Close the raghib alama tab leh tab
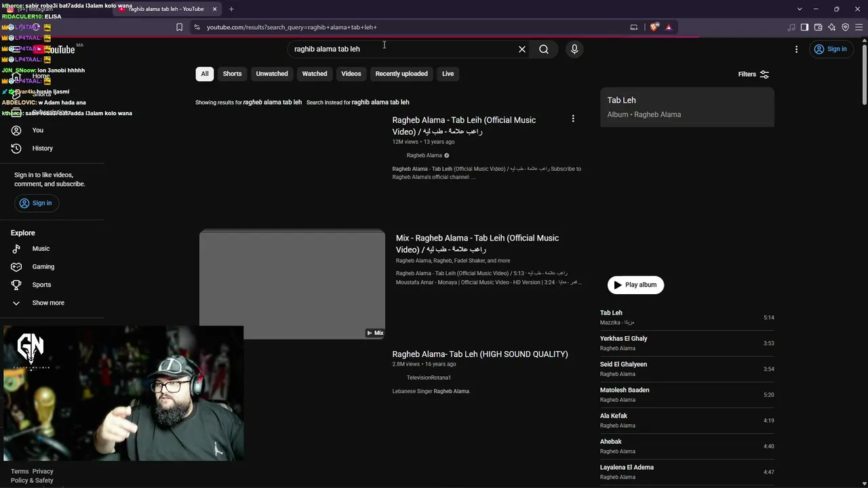This screenshot has width=868, height=488. [215, 9]
